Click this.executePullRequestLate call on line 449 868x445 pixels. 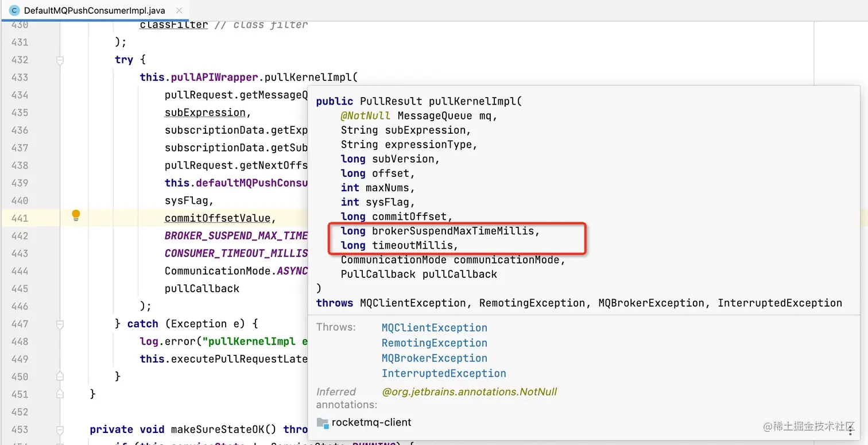(224, 359)
